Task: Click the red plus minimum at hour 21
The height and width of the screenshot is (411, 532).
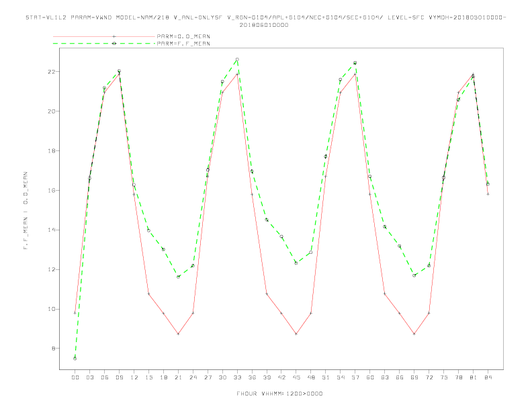Action: [x=178, y=334]
